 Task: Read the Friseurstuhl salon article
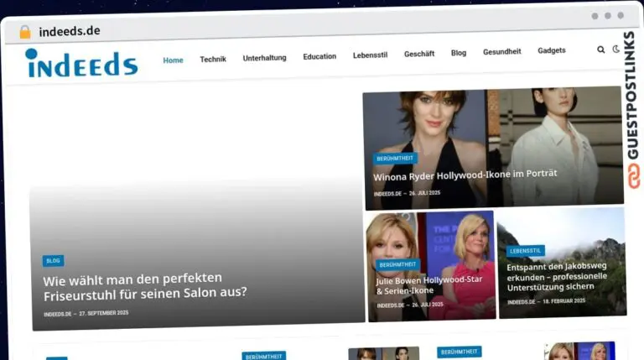(x=145, y=285)
